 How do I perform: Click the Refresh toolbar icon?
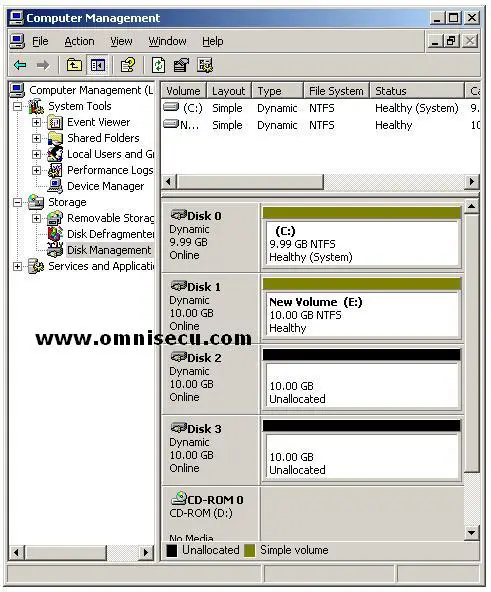click(158, 65)
